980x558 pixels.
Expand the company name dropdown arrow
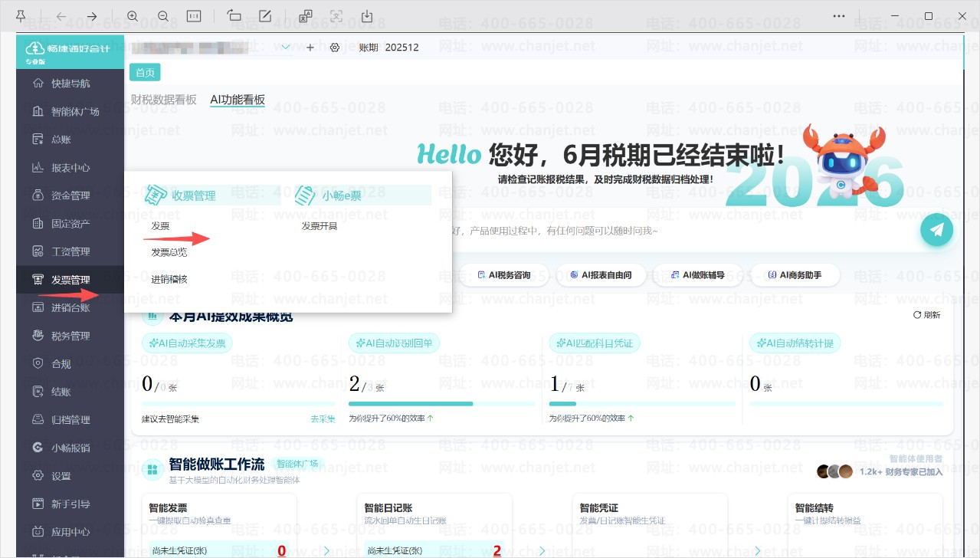coord(286,48)
